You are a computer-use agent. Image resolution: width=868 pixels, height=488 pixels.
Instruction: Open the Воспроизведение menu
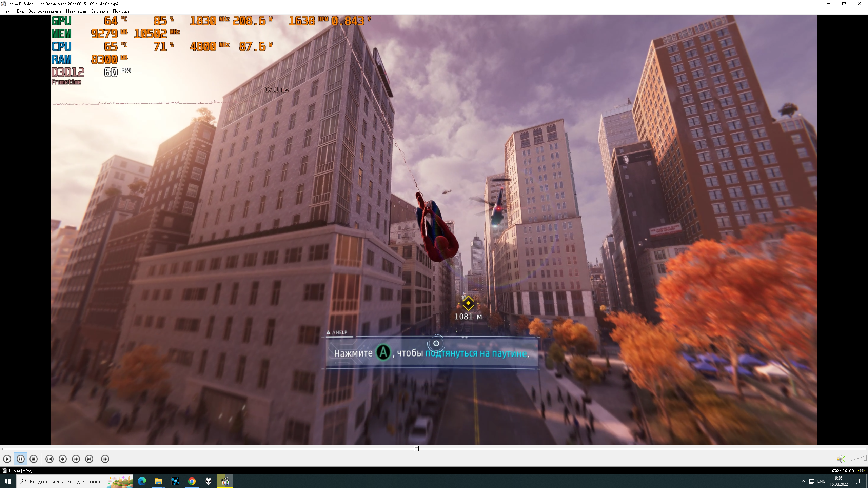click(x=45, y=11)
